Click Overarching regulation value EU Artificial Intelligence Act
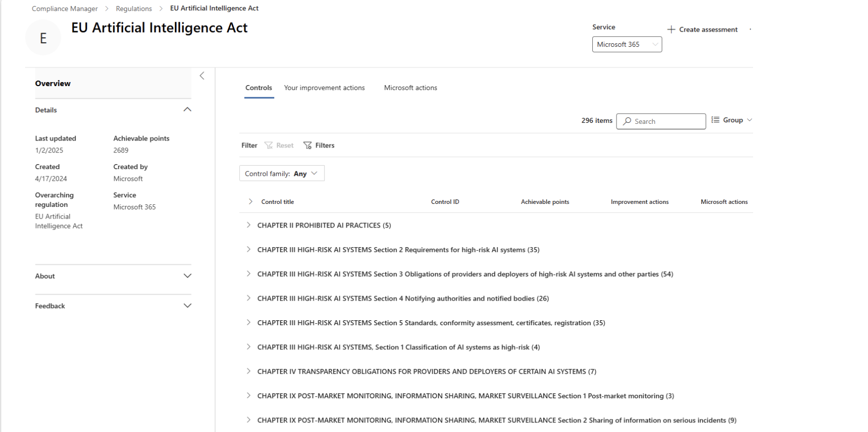The width and height of the screenshot is (868, 432). 58,222
